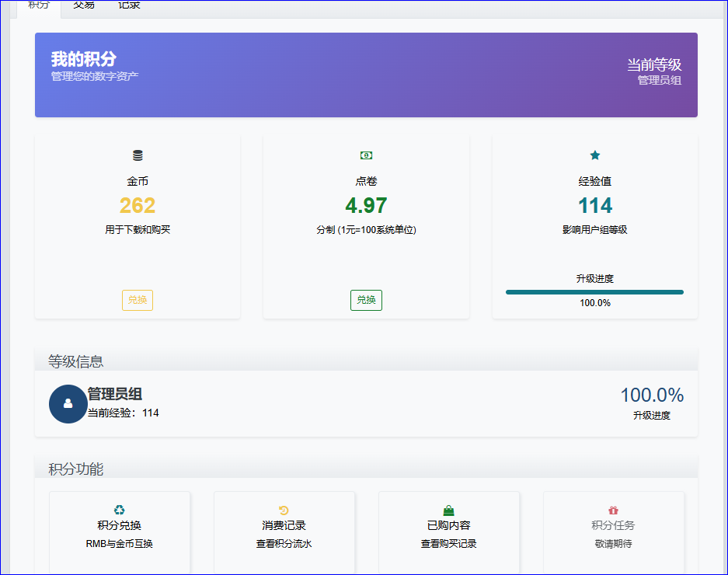728x575 pixels.
Task: Click the 经验值 star icon
Action: pyautogui.click(x=595, y=155)
